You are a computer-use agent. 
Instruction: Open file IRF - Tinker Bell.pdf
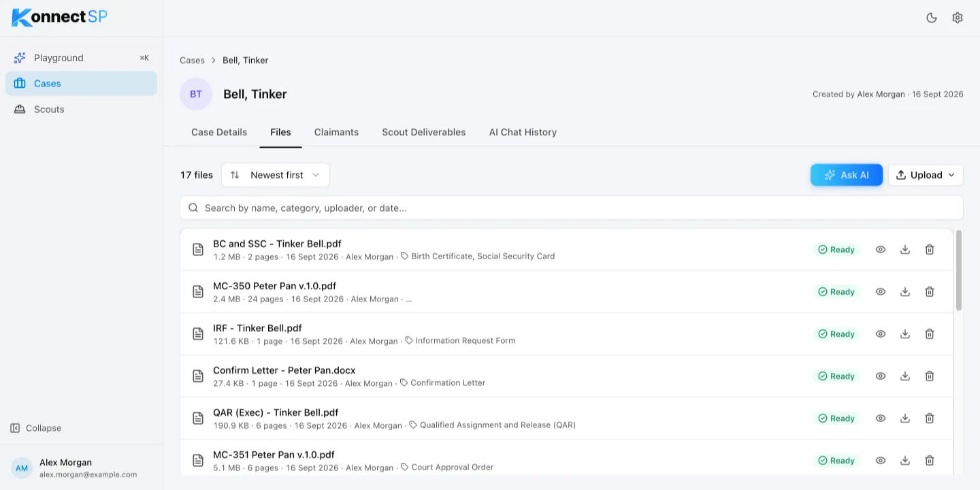click(257, 328)
